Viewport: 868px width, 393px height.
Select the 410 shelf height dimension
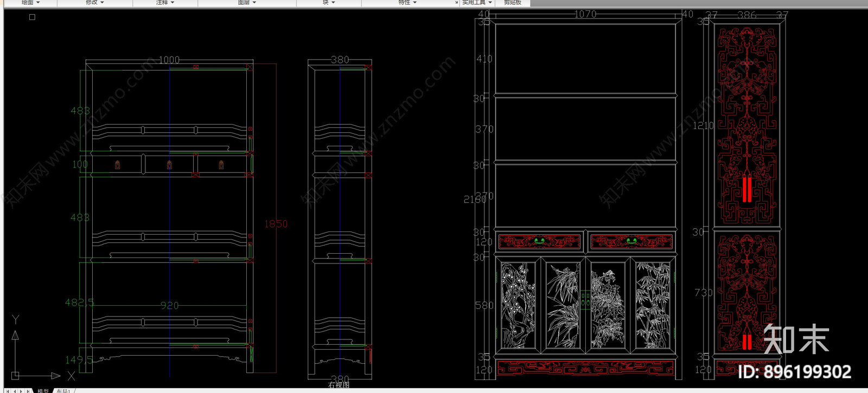[x=484, y=59]
